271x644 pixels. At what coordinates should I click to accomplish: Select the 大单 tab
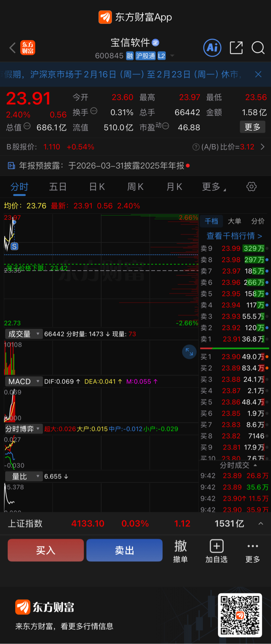(234, 221)
